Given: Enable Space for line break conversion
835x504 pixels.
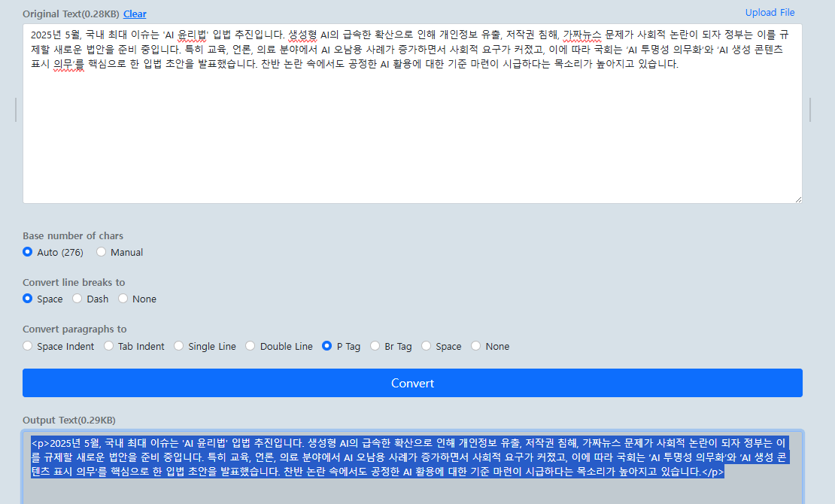Looking at the screenshot, I should [x=27, y=299].
